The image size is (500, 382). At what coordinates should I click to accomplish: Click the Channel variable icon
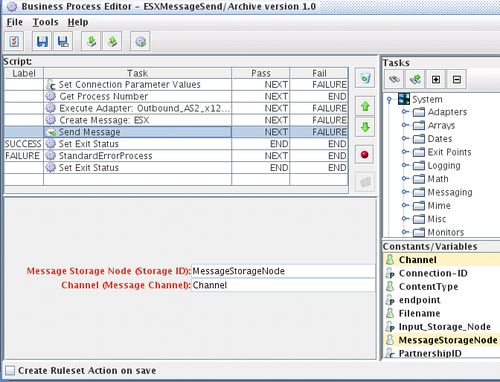point(390,260)
